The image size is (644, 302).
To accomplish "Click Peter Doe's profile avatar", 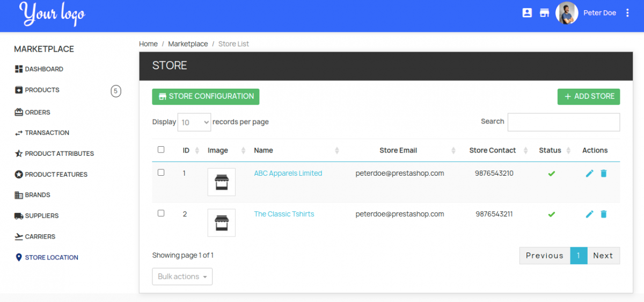I will (x=567, y=13).
